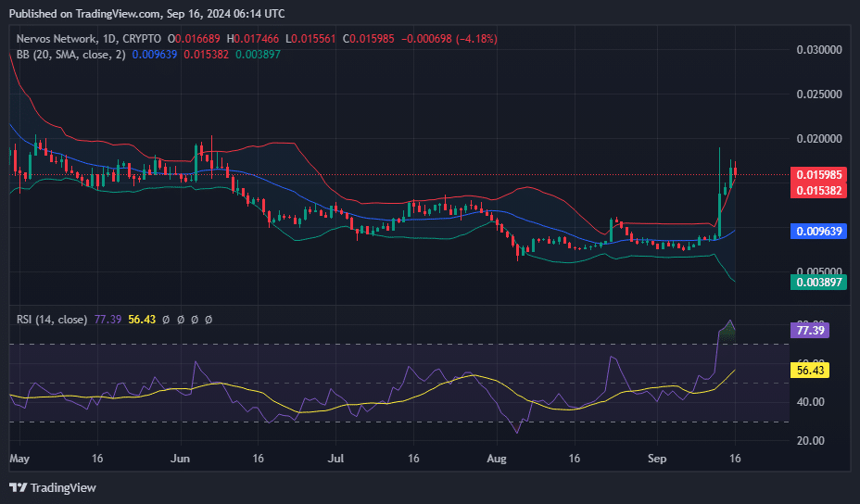860x504 pixels.
Task: Select the RSI (14, close) indicator label
Action: [52, 320]
